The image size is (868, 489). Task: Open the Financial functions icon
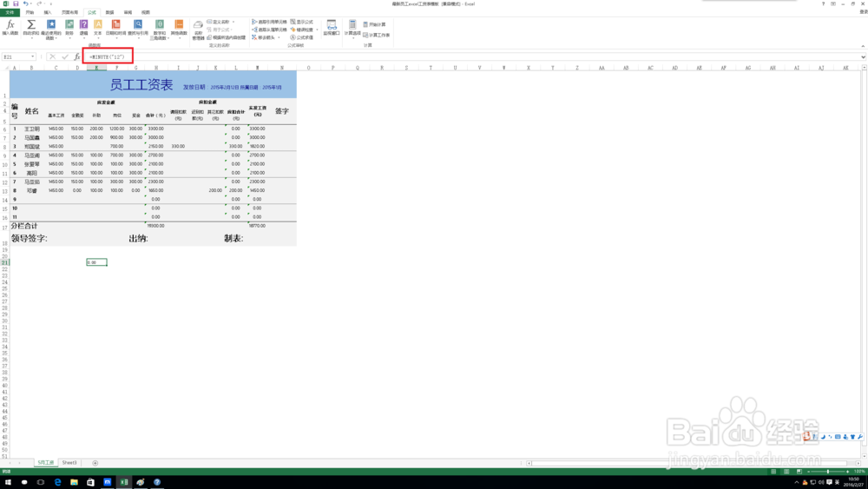pos(69,28)
